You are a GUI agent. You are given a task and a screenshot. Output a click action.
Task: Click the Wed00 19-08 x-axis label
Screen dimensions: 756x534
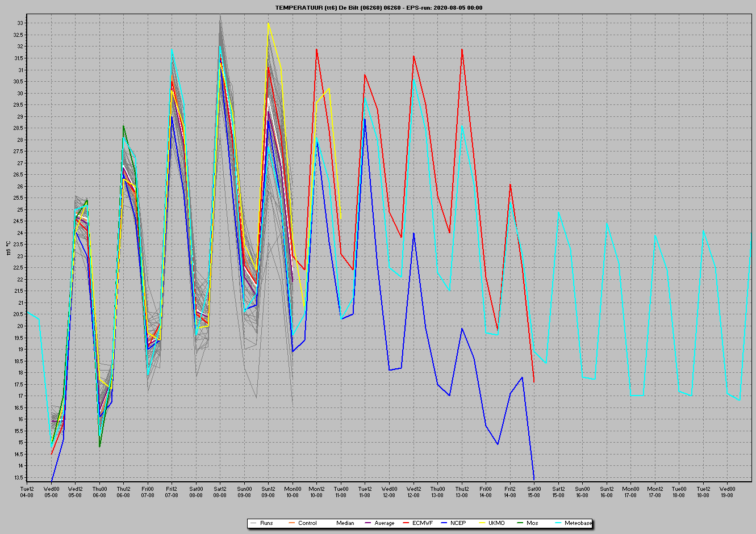tap(727, 491)
